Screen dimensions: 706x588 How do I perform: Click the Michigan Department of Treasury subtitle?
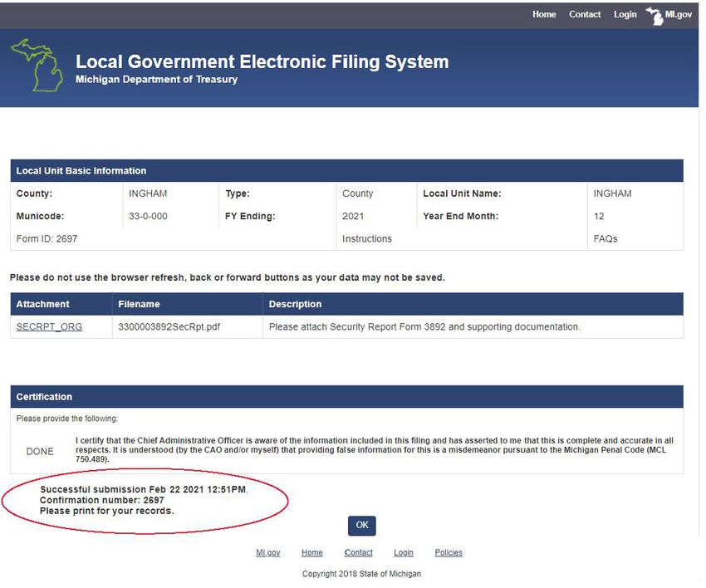(156, 80)
